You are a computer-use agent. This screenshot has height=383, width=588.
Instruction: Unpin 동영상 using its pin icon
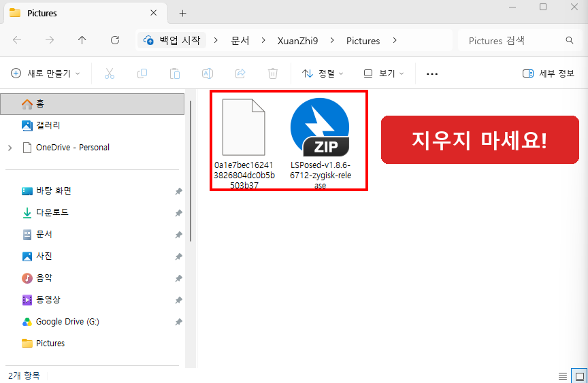(178, 300)
